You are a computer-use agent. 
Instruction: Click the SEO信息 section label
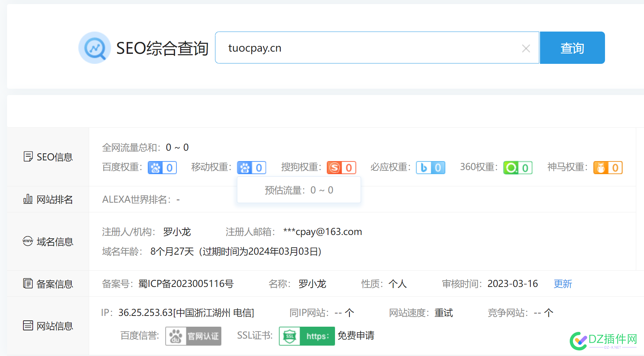coord(55,157)
